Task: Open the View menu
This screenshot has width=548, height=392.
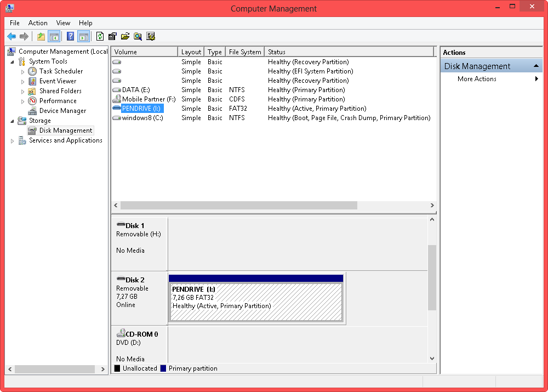Action: (x=63, y=23)
